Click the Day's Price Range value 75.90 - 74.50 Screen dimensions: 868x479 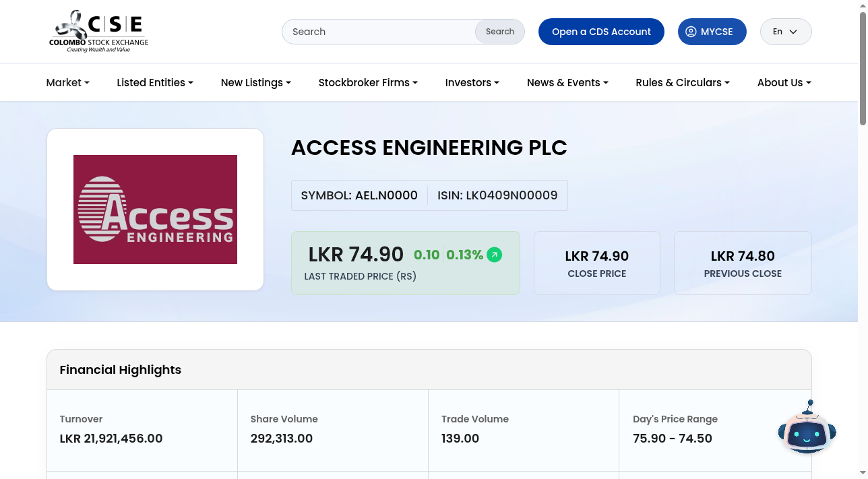pyautogui.click(x=673, y=439)
